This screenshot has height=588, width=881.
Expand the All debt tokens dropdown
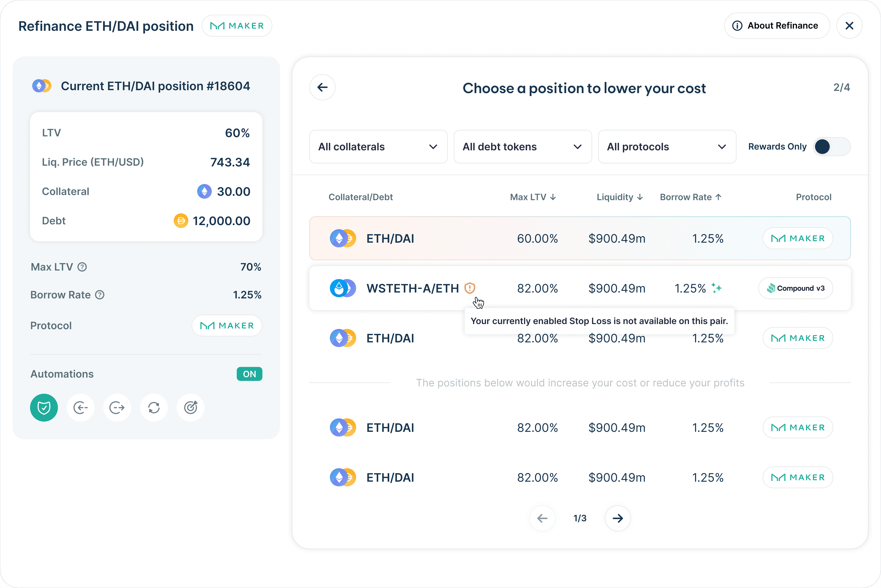click(522, 147)
